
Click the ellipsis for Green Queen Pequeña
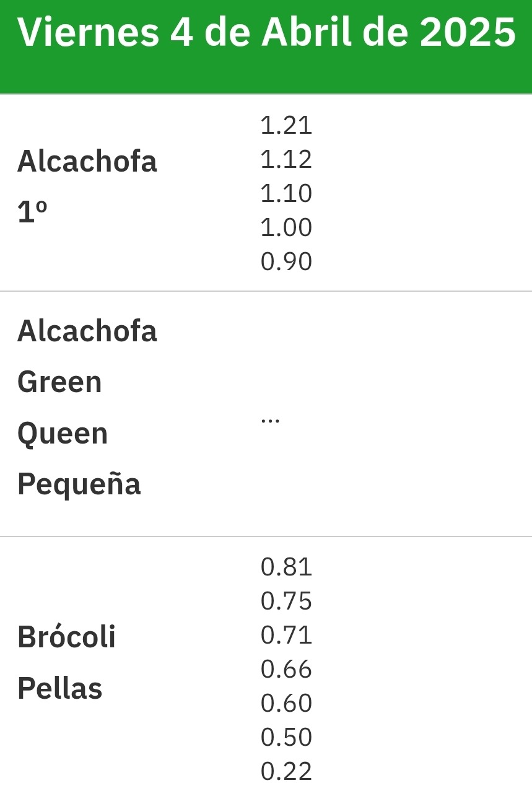[270, 419]
